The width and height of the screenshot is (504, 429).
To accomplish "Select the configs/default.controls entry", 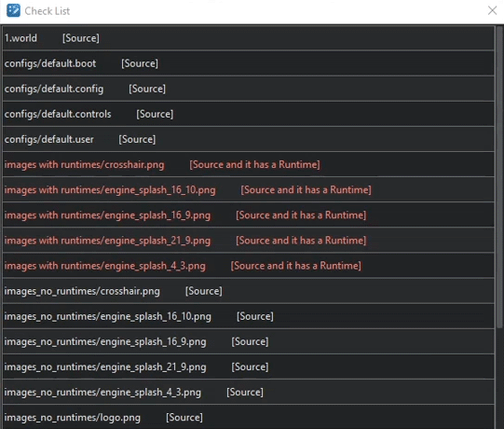I will tap(248, 114).
